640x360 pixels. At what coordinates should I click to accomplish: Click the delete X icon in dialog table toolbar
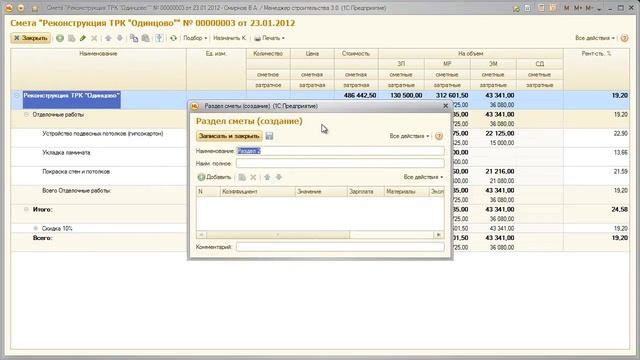coord(253,177)
